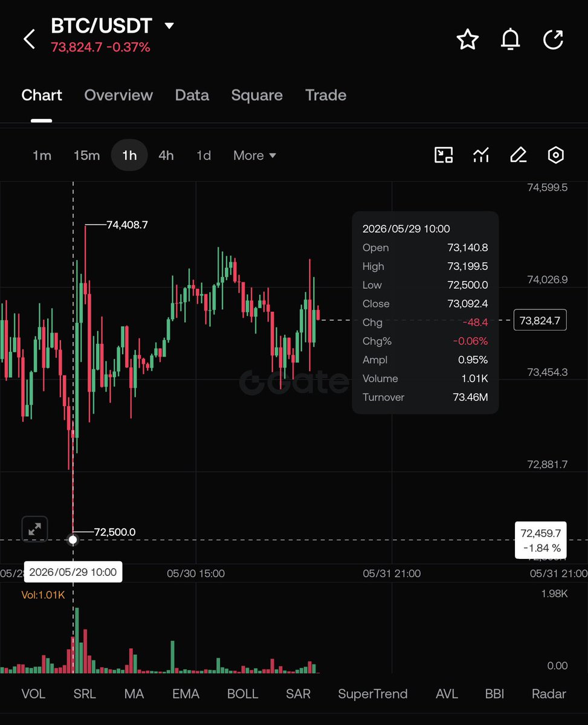The image size is (588, 725).
Task: Open chart indicators icon
Action: 481,155
